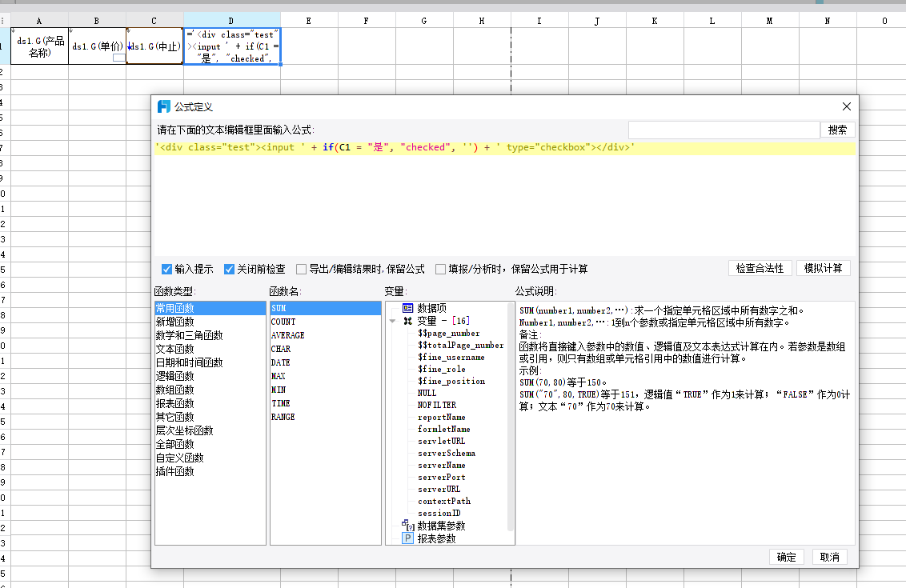
Task: Select 数组函数 function type
Action: 210,390
